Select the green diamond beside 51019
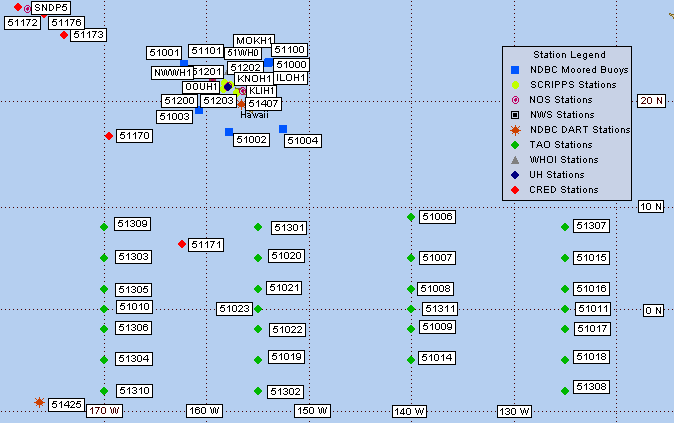Viewport: 674px width, 423px height. 258,360
